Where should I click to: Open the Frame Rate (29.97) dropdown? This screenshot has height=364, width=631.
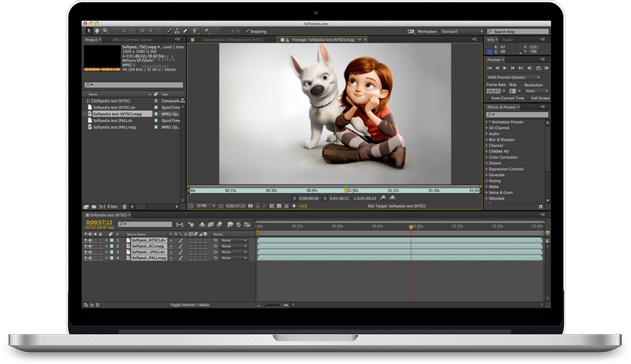pos(496,91)
